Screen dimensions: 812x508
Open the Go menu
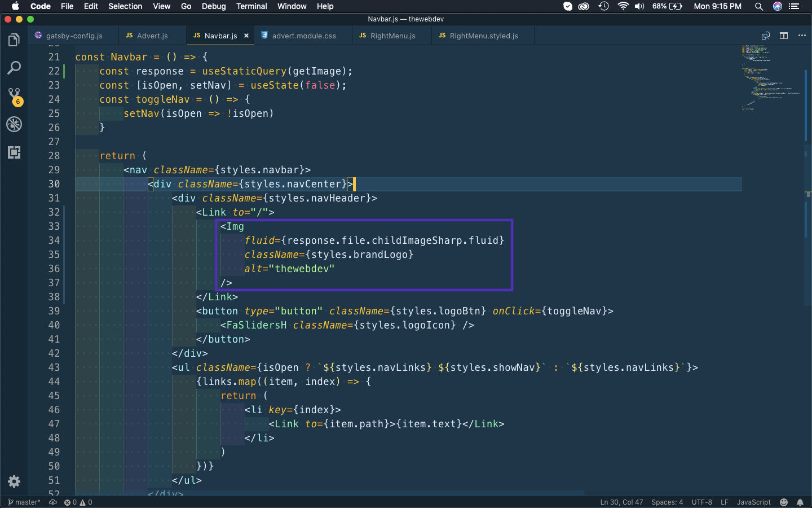186,6
